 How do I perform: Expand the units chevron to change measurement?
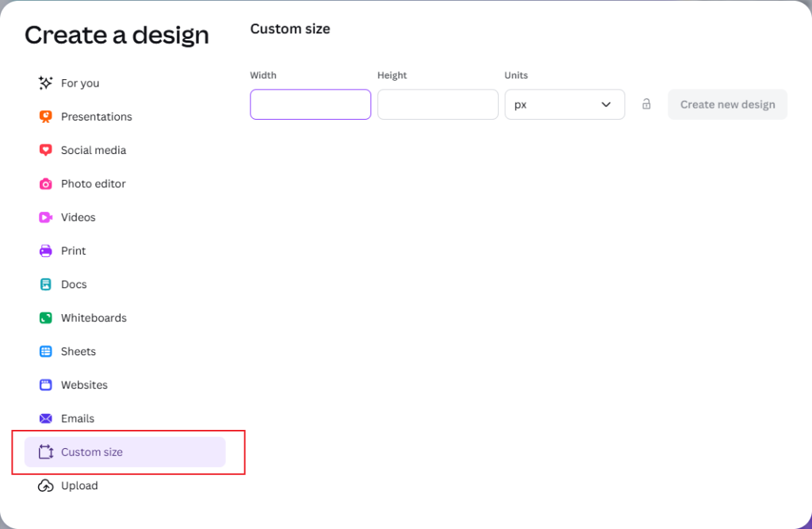coord(606,104)
